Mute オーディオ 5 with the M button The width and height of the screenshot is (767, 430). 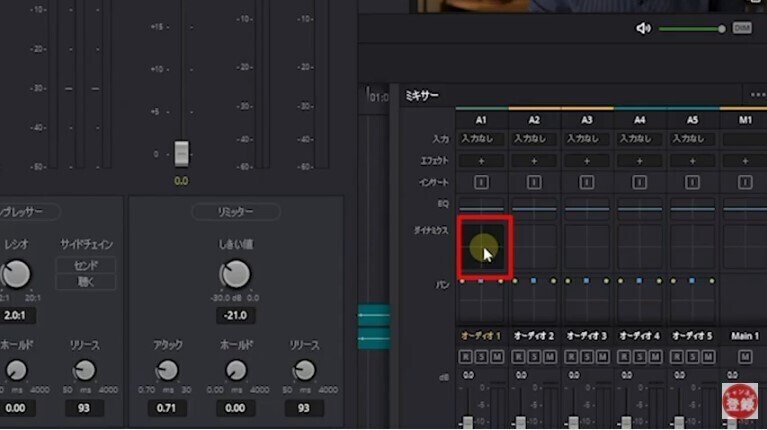[x=708, y=357]
